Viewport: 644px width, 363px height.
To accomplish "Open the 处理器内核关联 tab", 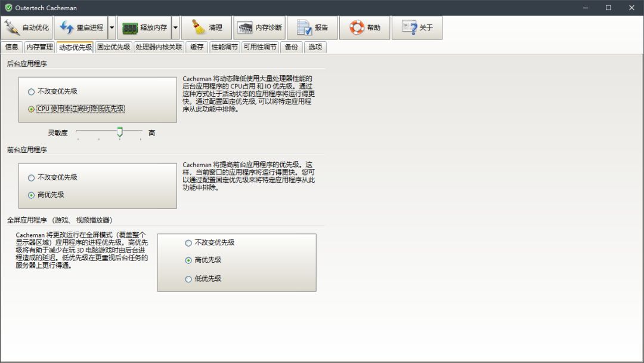I will coord(159,47).
